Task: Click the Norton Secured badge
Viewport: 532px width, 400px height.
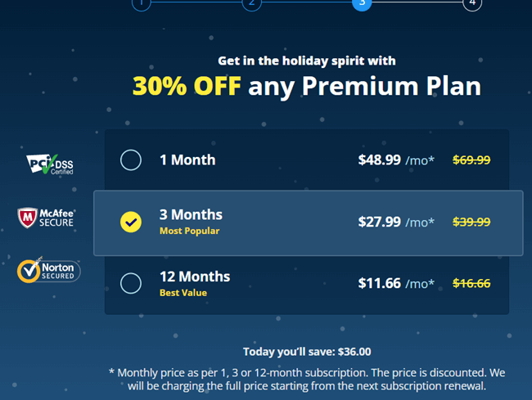Action: (47, 272)
